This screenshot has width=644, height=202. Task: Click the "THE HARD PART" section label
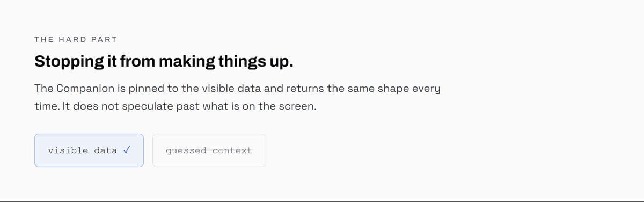[x=76, y=39]
